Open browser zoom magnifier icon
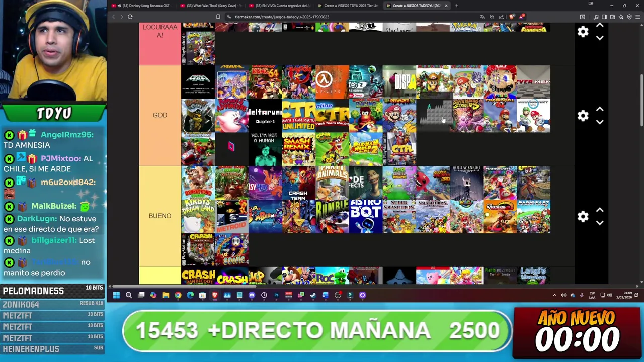Image resolution: width=644 pixels, height=362 pixels. coord(492,17)
